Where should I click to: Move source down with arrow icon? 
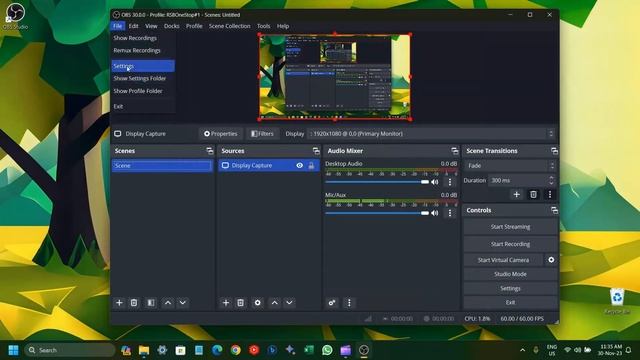point(289,303)
